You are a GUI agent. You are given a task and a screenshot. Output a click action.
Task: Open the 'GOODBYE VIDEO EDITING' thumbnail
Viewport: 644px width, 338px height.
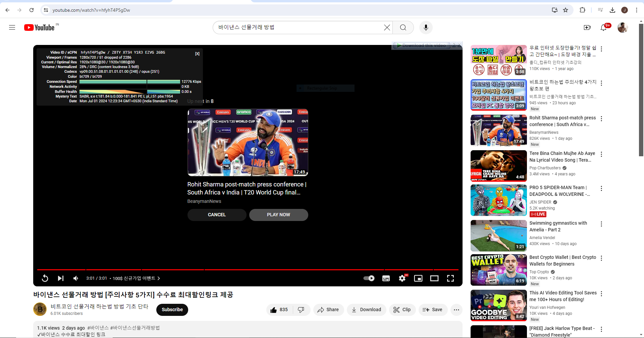(x=499, y=305)
